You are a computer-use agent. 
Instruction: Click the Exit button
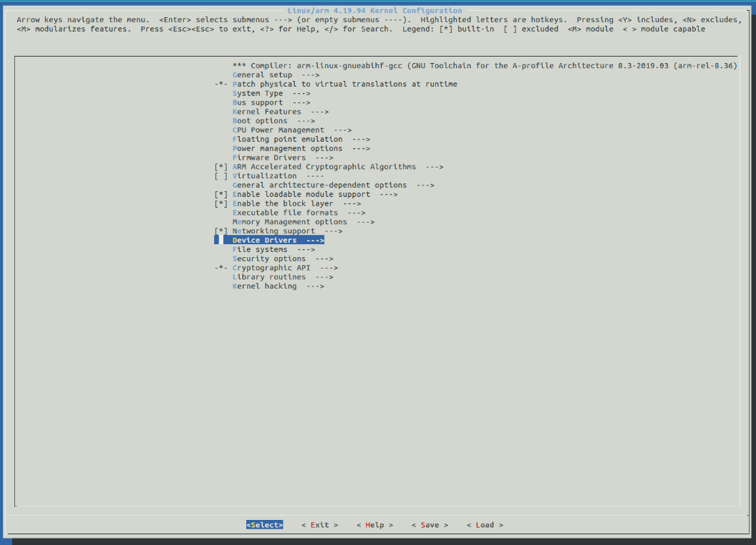(320, 525)
